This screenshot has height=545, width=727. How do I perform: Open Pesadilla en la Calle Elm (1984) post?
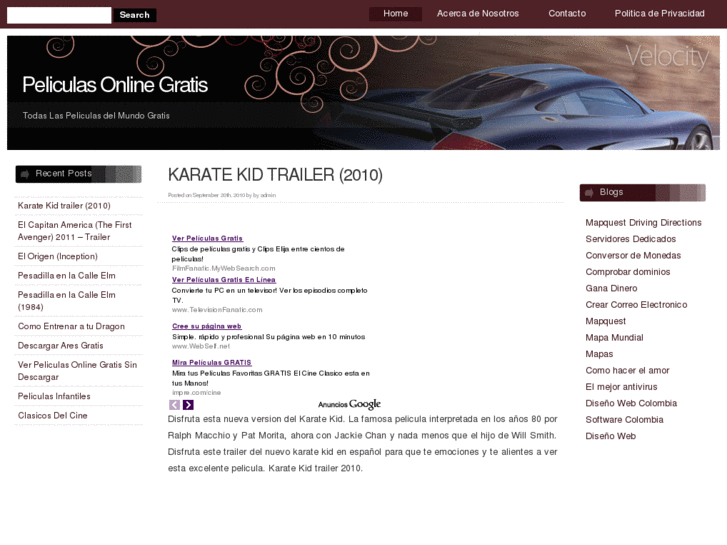click(66, 301)
